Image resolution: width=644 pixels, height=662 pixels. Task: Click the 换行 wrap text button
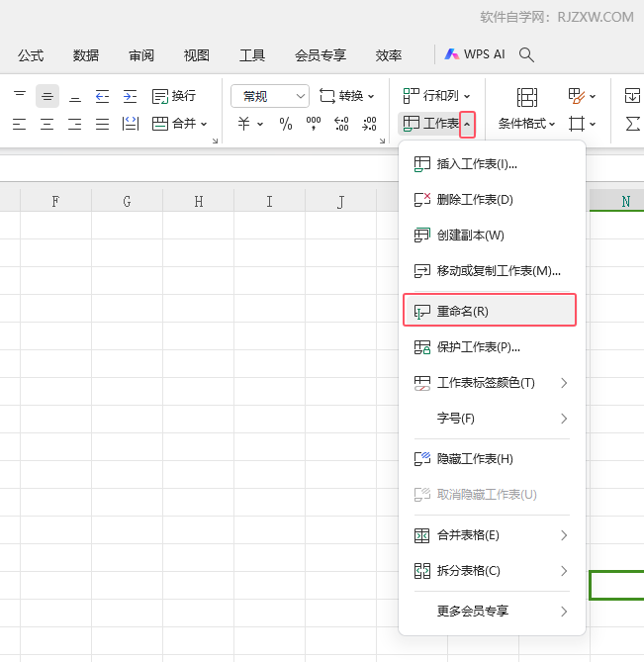click(174, 96)
